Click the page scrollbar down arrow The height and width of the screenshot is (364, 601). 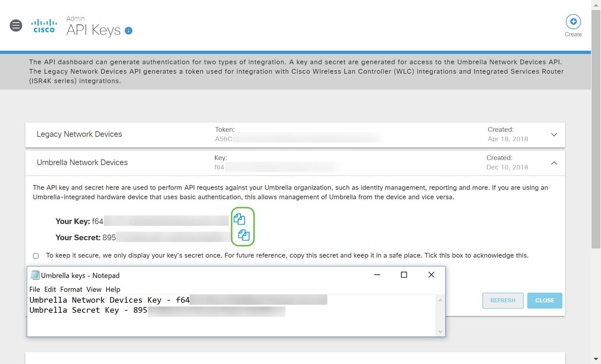596,359
